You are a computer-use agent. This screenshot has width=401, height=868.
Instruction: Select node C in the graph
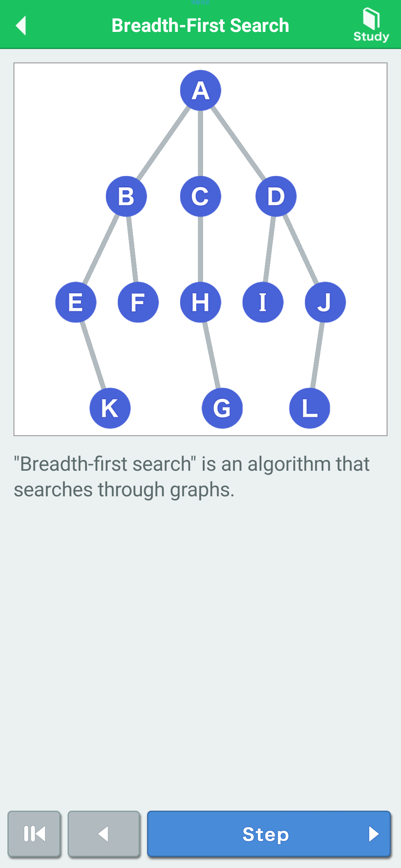(x=200, y=196)
